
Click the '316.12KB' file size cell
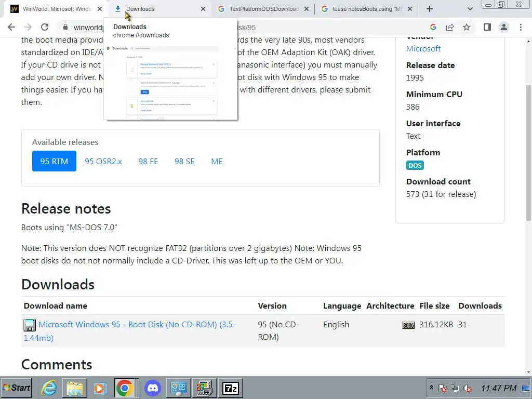436,324
